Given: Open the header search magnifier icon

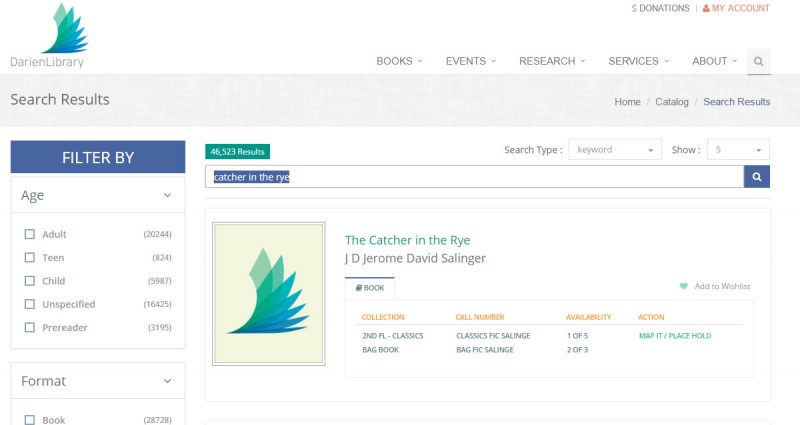Looking at the screenshot, I should (x=759, y=61).
